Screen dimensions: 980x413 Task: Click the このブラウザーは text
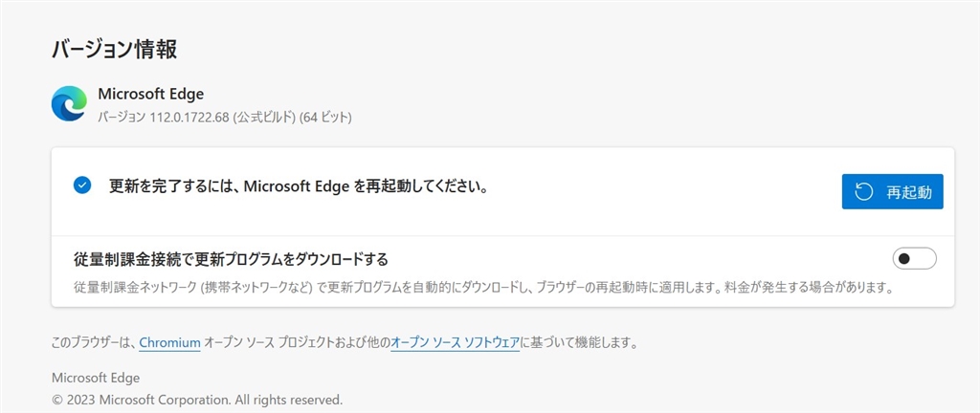93,341
